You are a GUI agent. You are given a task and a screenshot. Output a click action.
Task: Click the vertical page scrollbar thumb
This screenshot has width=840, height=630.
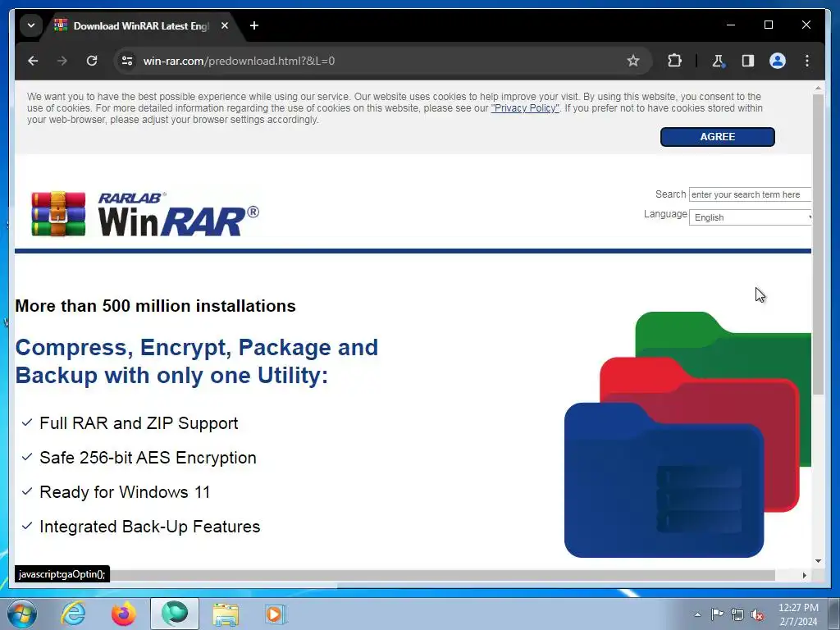(818, 244)
